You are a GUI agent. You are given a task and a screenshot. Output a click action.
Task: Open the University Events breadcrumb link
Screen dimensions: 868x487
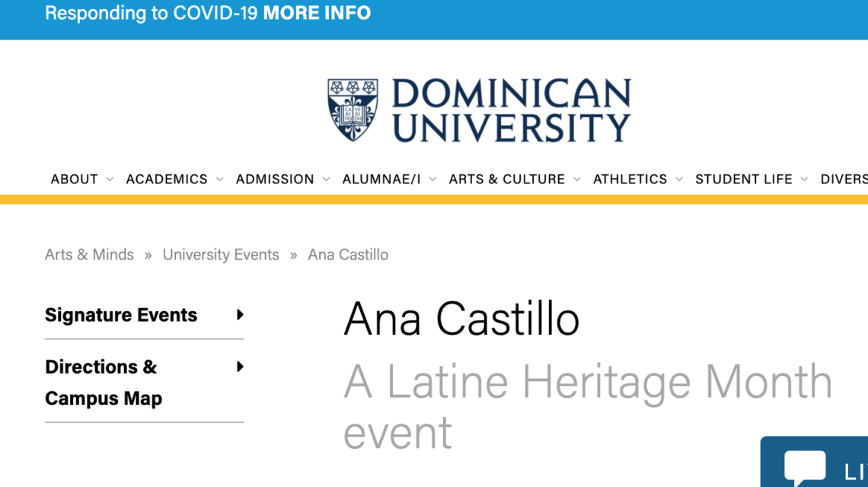221,255
